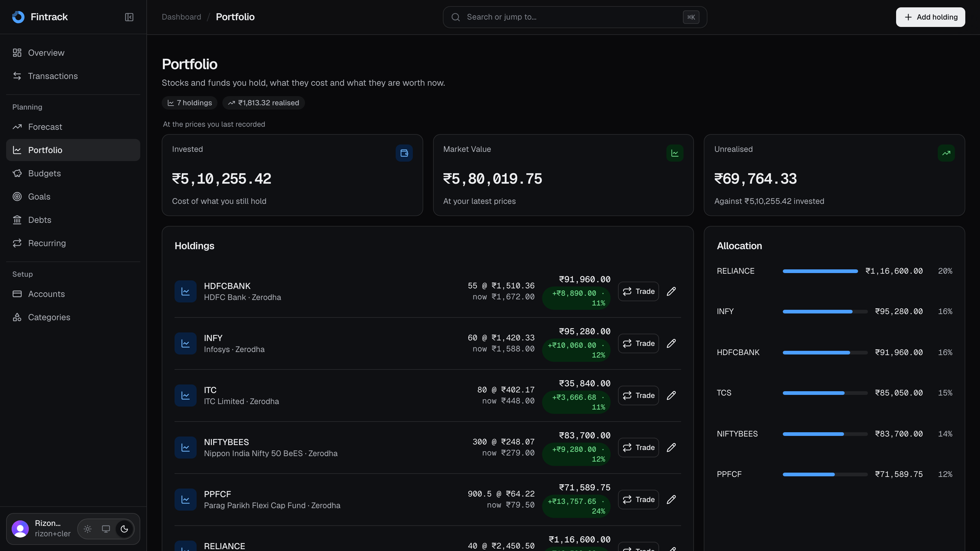
Task: Click the +₹13,757.65 · 24% gain badge
Action: [x=576, y=507]
